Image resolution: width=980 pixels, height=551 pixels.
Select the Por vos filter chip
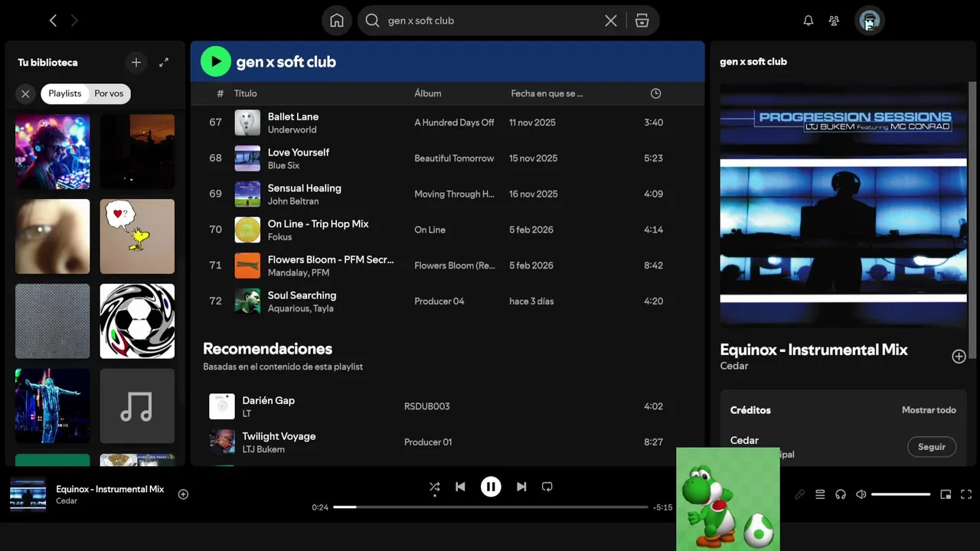pyautogui.click(x=109, y=93)
